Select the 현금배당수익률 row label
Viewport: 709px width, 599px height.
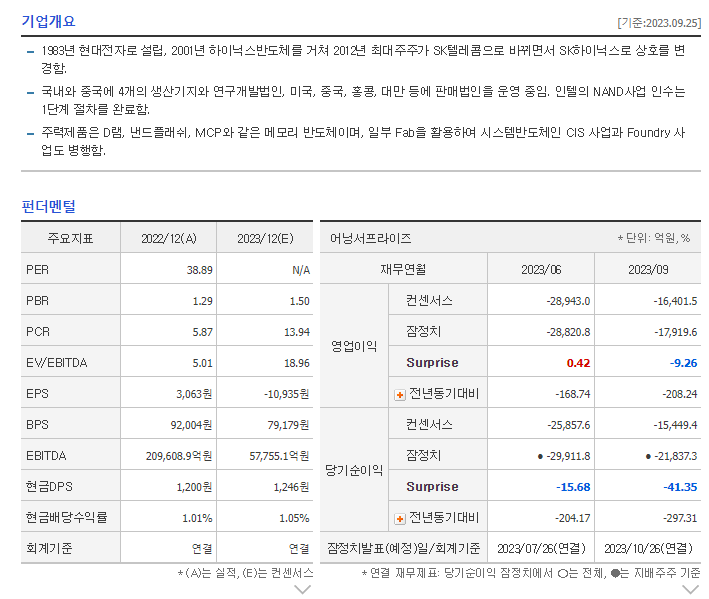click(66, 517)
